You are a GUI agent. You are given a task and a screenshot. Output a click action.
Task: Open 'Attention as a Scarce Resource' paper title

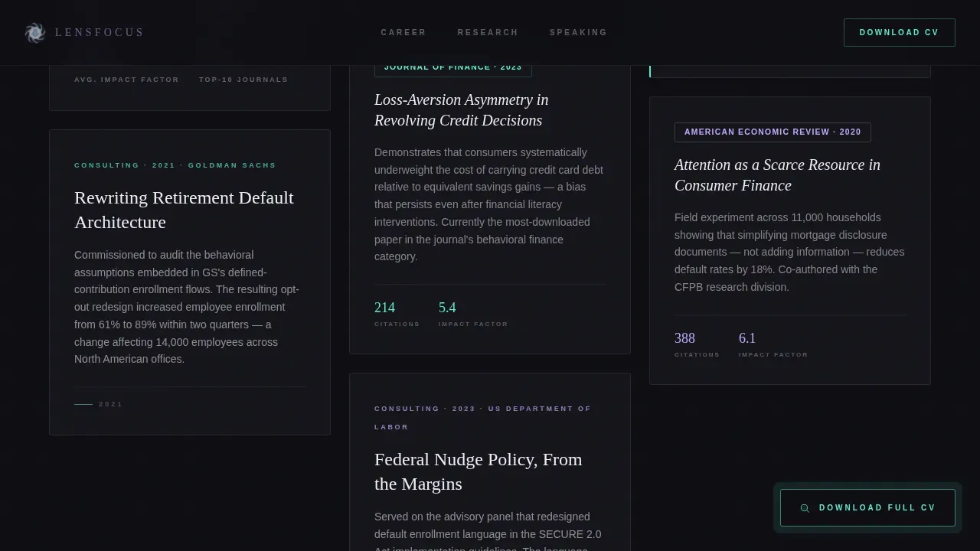tap(777, 175)
